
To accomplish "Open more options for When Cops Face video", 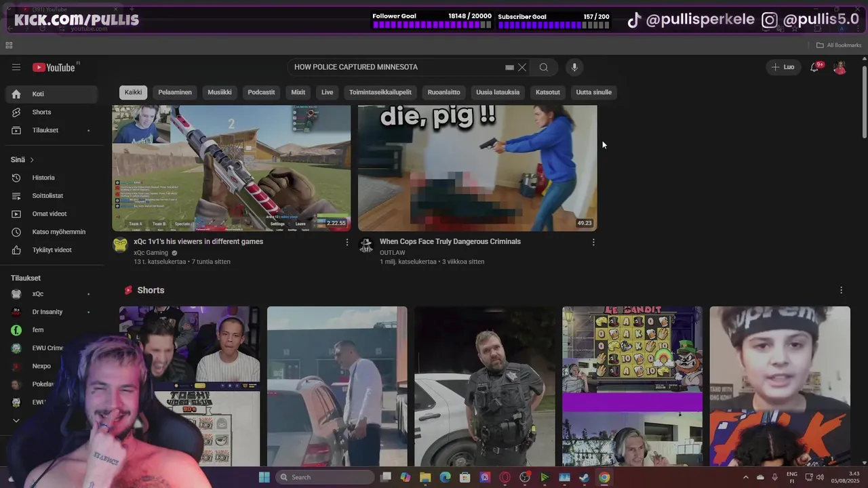I will tap(593, 242).
